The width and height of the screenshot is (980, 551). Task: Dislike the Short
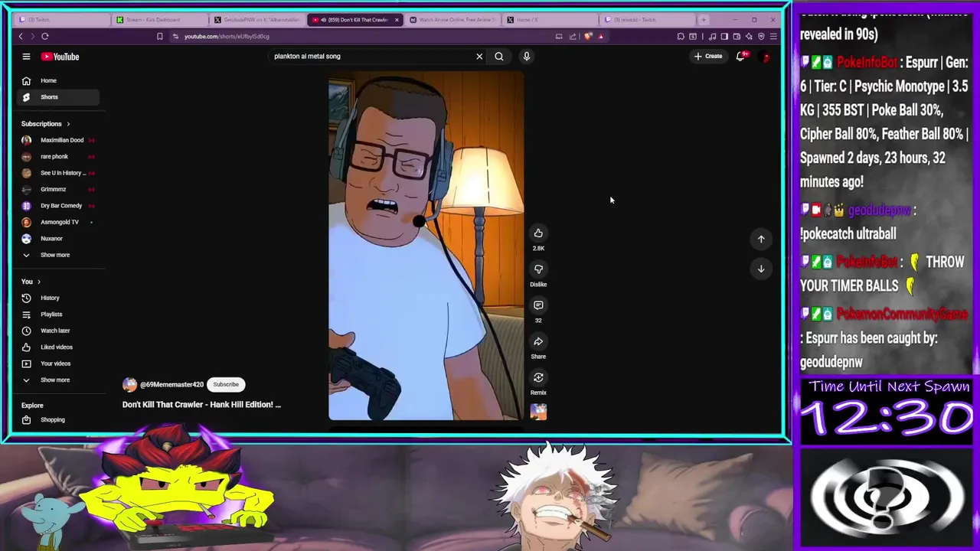coord(538,269)
